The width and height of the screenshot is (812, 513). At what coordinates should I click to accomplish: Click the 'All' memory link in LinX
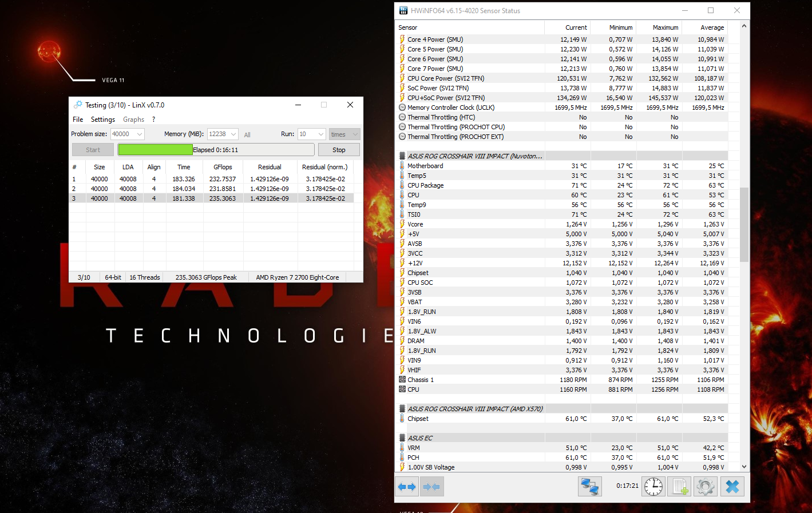(x=247, y=135)
